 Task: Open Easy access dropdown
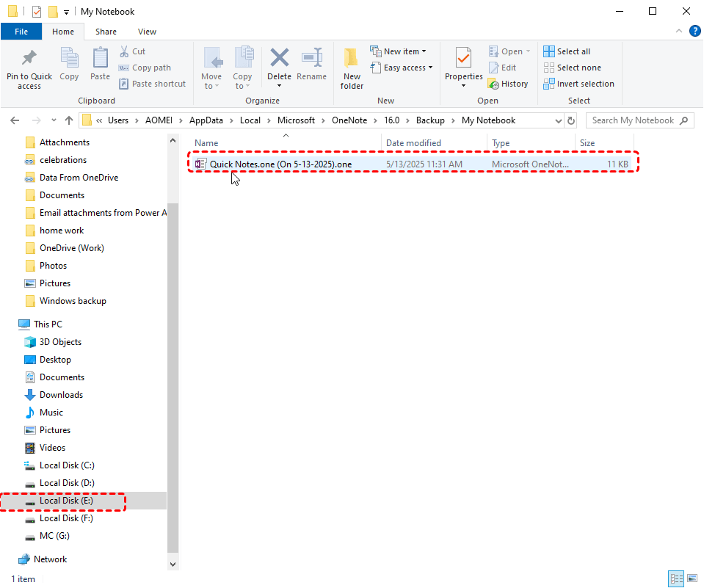click(402, 68)
